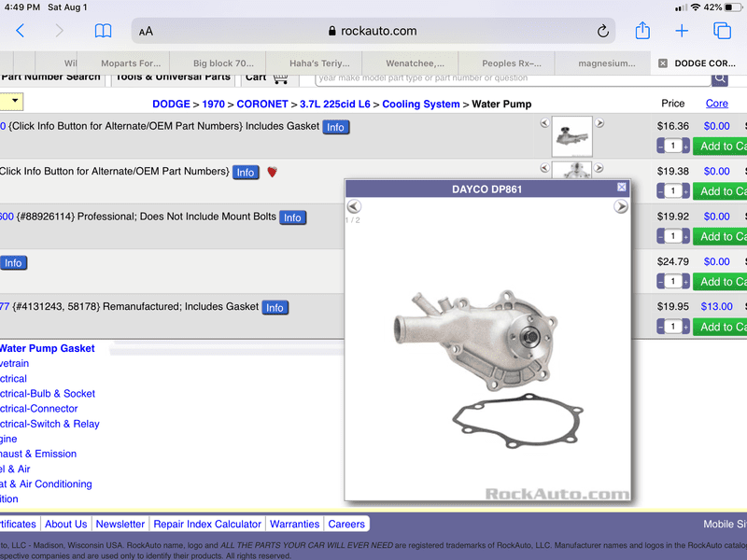The height and width of the screenshot is (560, 747).
Task: Reload the rockauto.com page
Action: (602, 32)
